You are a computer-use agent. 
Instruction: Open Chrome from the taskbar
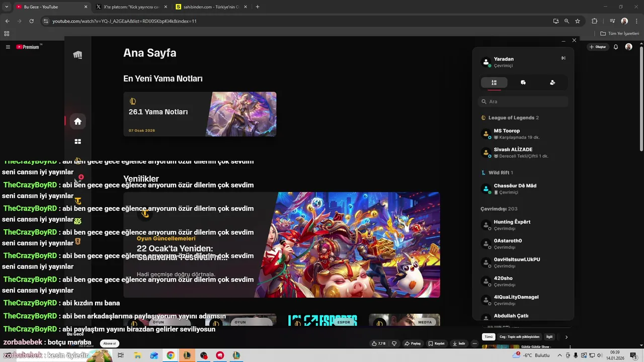tap(171, 355)
